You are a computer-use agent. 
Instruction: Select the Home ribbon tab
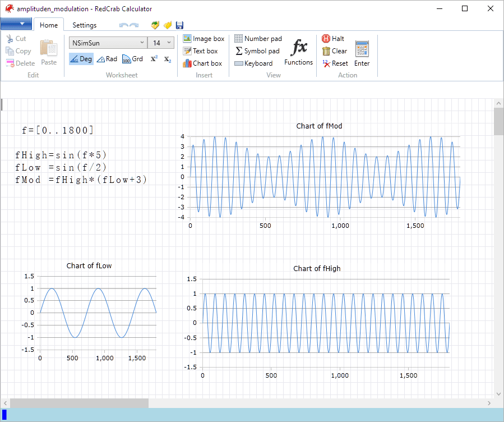(49, 25)
